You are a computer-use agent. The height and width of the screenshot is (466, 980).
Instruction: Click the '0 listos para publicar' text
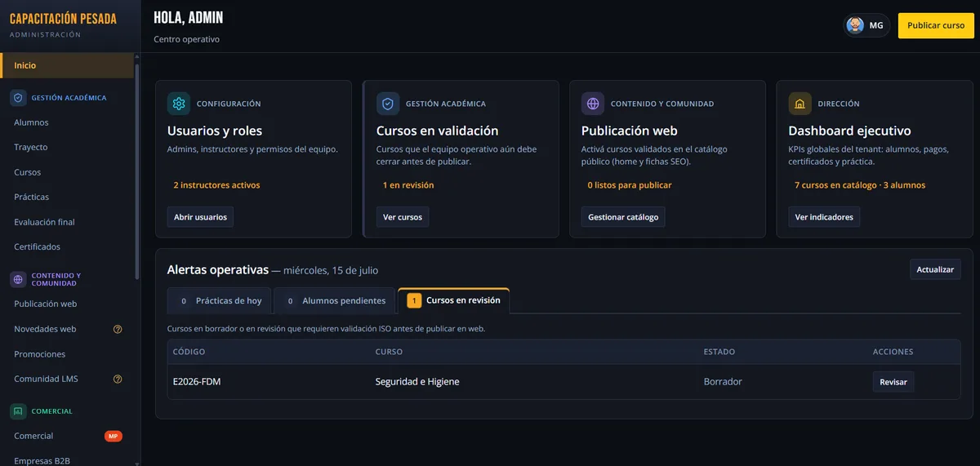630,185
